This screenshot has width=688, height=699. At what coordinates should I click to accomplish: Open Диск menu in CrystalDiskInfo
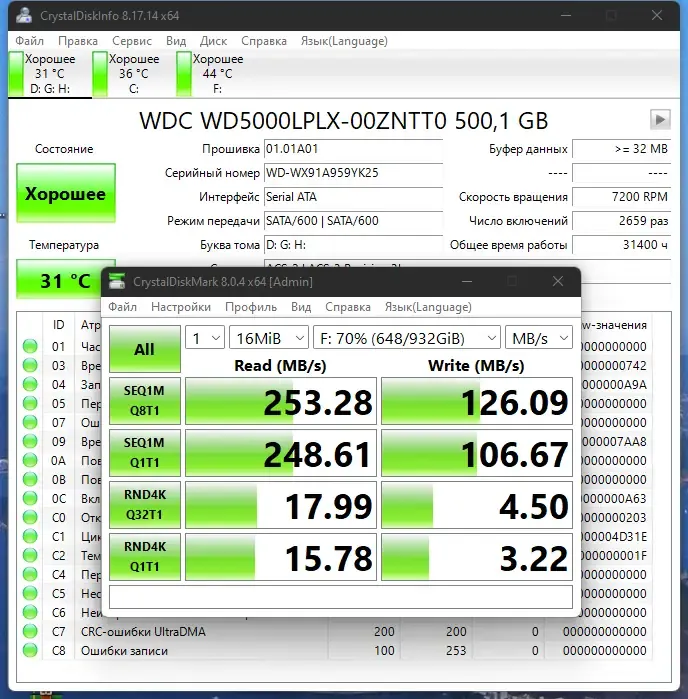point(213,41)
